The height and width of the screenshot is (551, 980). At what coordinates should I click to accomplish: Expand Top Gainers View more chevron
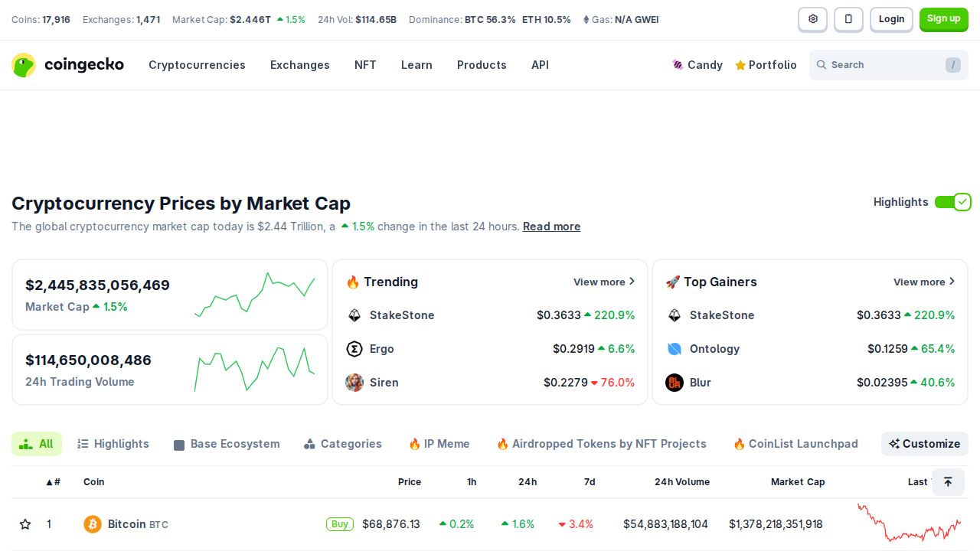[952, 282]
